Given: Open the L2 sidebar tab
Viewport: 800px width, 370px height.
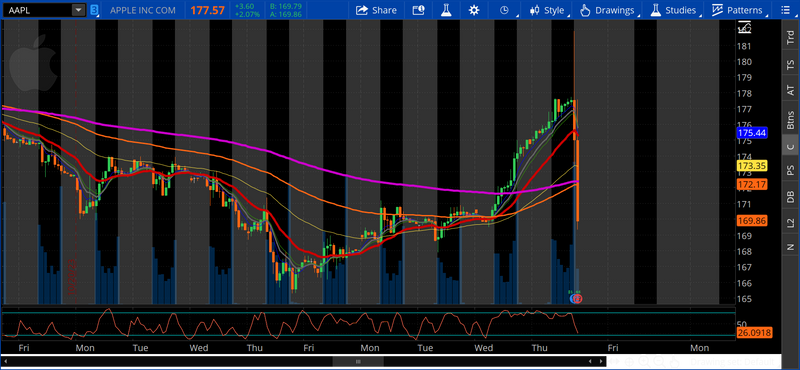Looking at the screenshot, I should coord(790,222).
